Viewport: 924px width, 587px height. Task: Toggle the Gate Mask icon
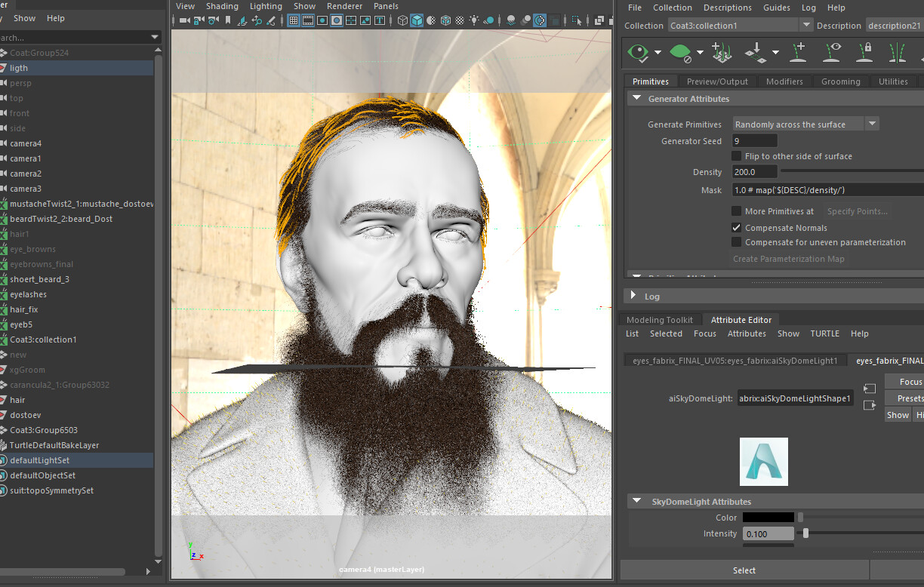[x=337, y=20]
